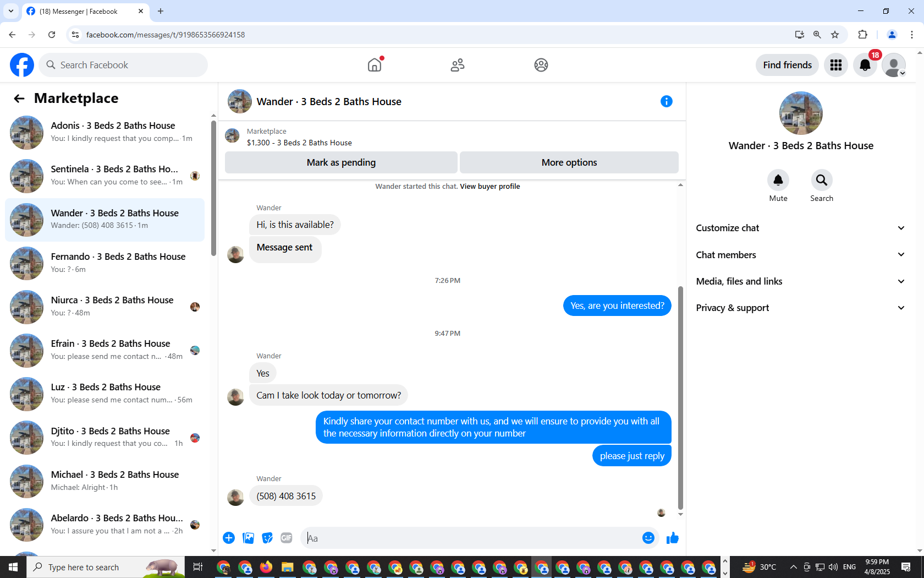Expand Customize chat section

pyautogui.click(x=800, y=228)
